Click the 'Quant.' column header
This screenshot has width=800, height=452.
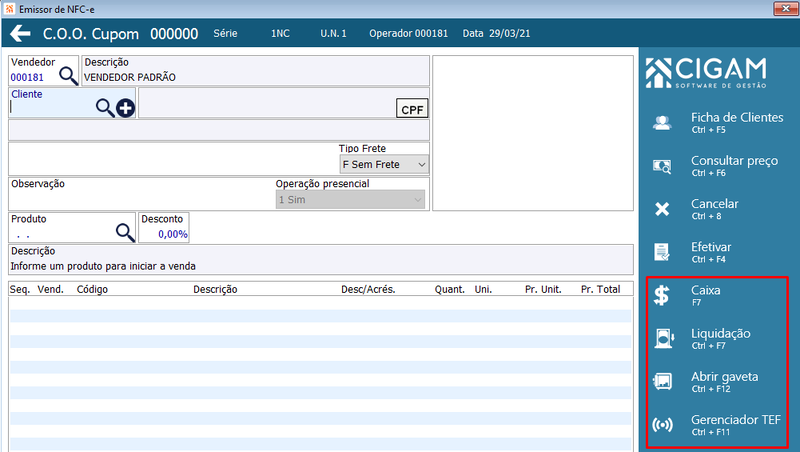[449, 289]
